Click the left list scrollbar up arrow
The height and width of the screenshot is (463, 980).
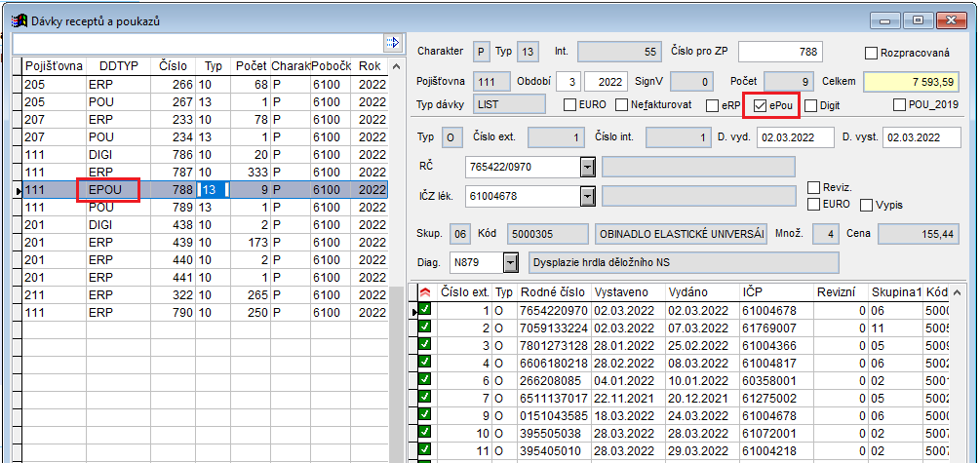point(396,65)
